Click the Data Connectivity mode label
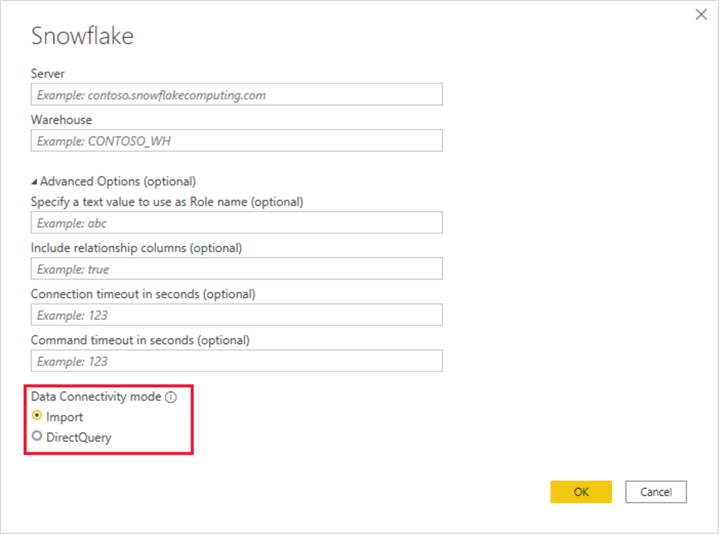Viewport: 719px width, 534px height. [x=96, y=396]
